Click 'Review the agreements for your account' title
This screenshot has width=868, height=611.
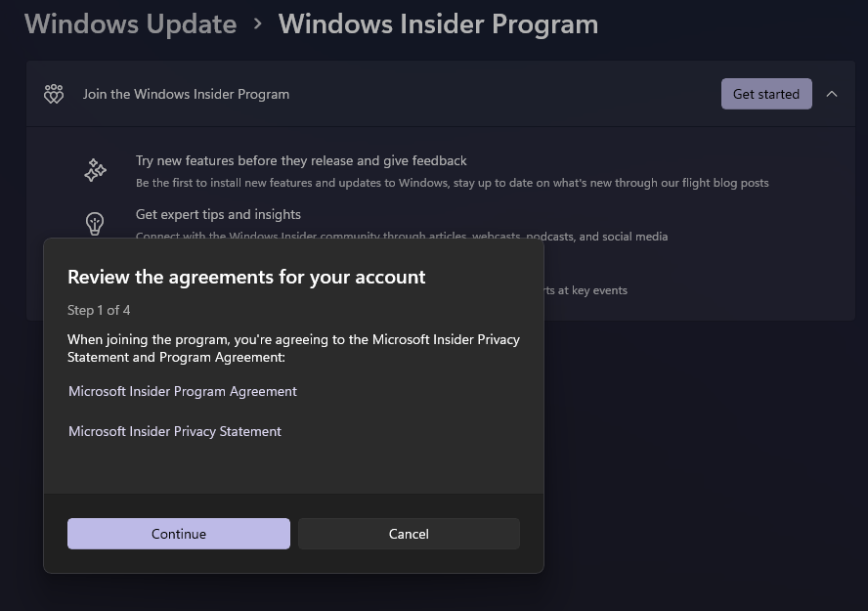coord(246,277)
